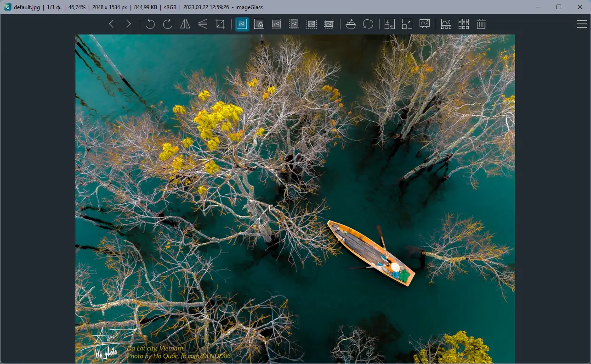Enable Scale to Height zoom mode
This screenshot has width=591, height=364.
[x=294, y=24]
